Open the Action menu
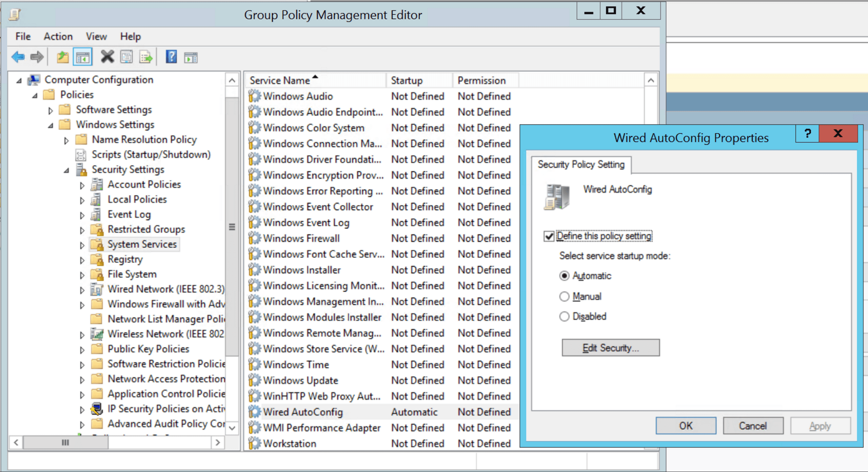 tap(58, 36)
